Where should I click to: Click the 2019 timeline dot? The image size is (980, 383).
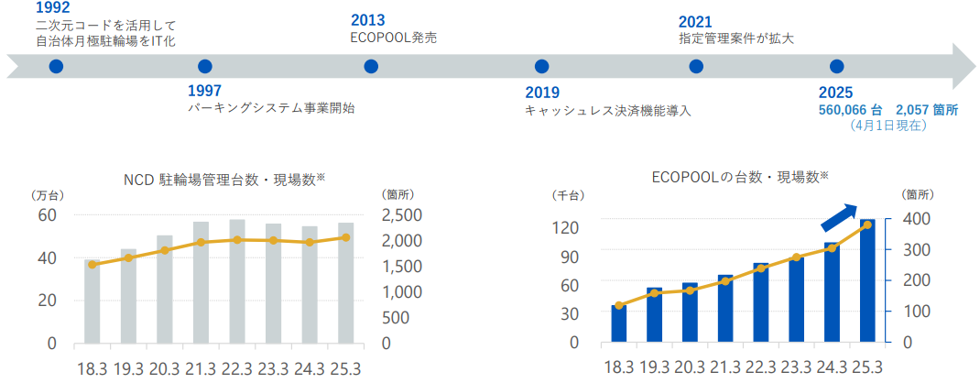pyautogui.click(x=542, y=66)
